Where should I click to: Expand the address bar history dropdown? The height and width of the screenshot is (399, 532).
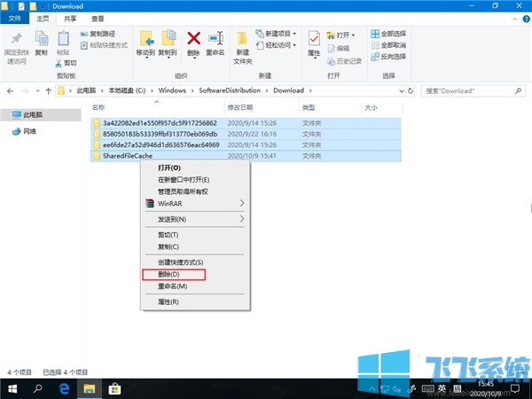pos(402,91)
